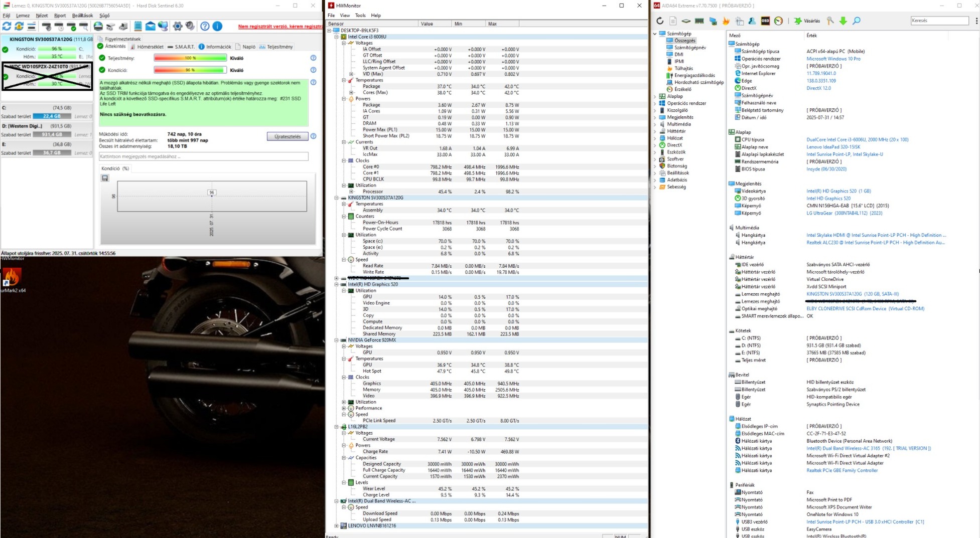This screenshot has height=538, width=980.
Task: Collapse the Intel Core i3 6006U node in HWMonitor
Action: (337, 37)
